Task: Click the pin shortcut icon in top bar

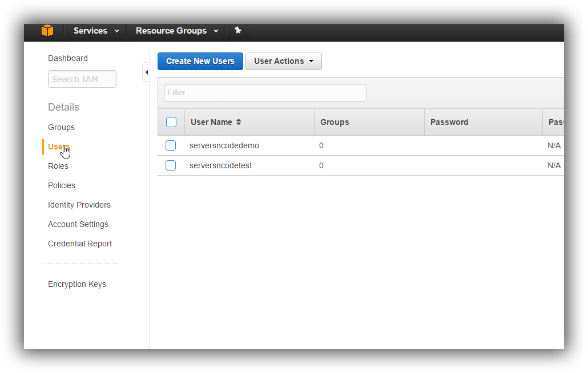Action: tap(237, 30)
